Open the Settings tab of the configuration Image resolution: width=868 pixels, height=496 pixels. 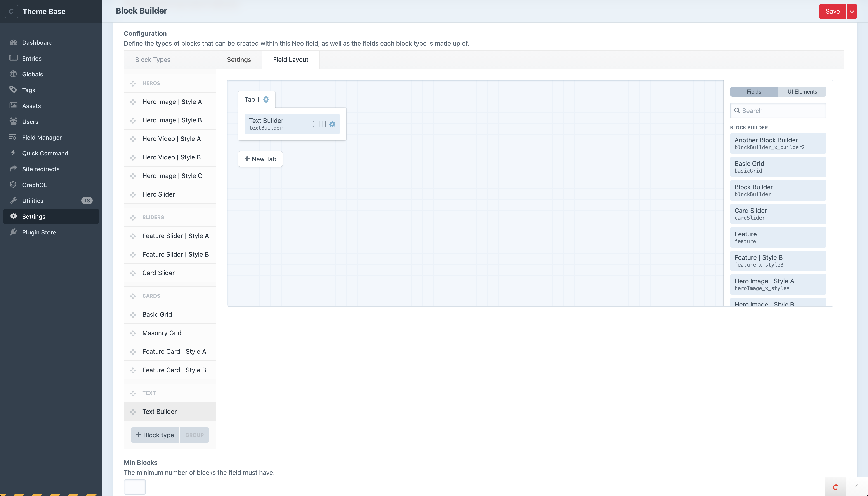[x=239, y=60]
